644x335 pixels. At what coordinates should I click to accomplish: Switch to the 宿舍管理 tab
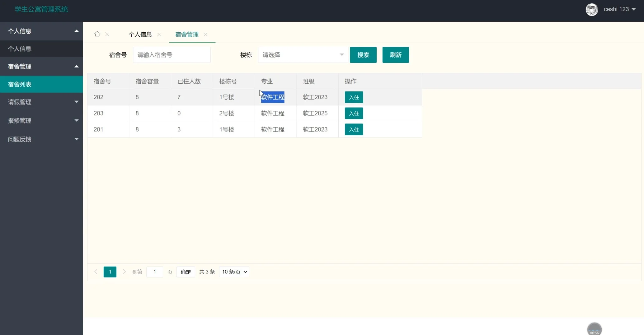(186, 34)
